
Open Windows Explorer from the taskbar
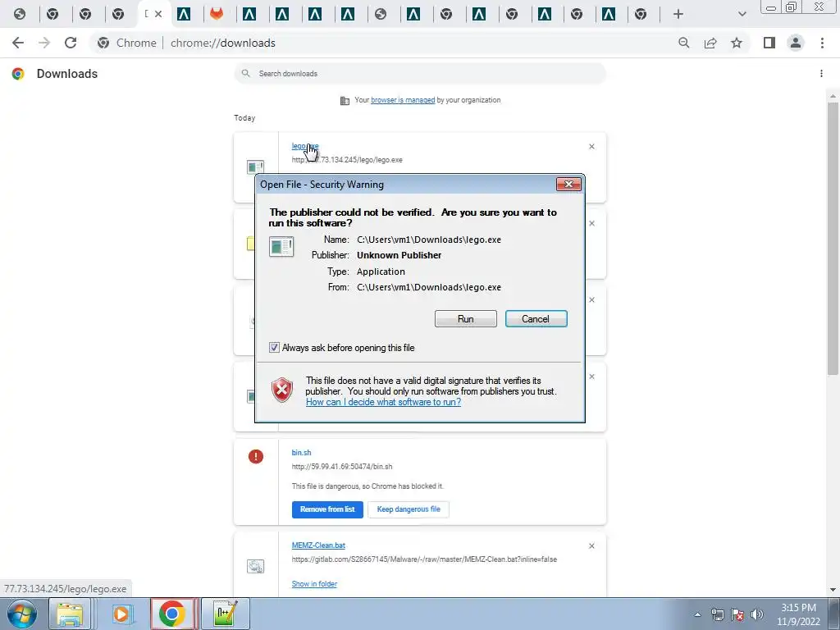pos(71,614)
